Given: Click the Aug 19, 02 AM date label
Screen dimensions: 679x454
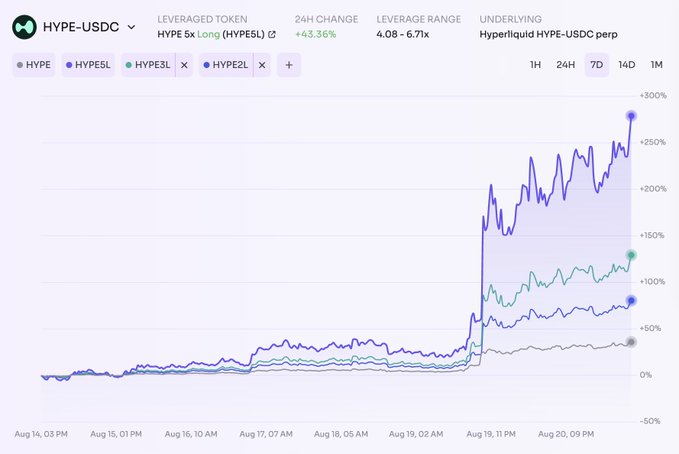Looking at the screenshot, I should (416, 434).
